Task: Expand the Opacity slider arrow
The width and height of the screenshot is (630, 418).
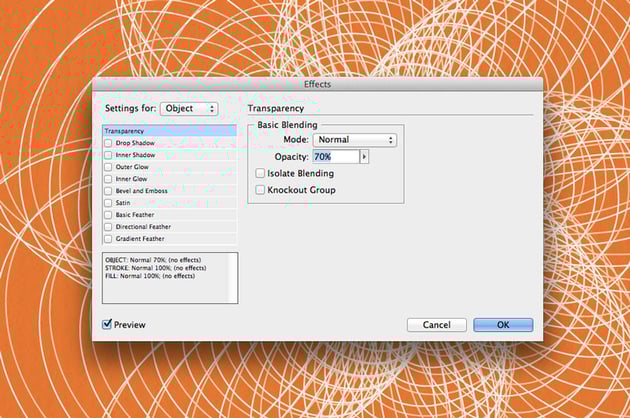Action: tap(364, 157)
